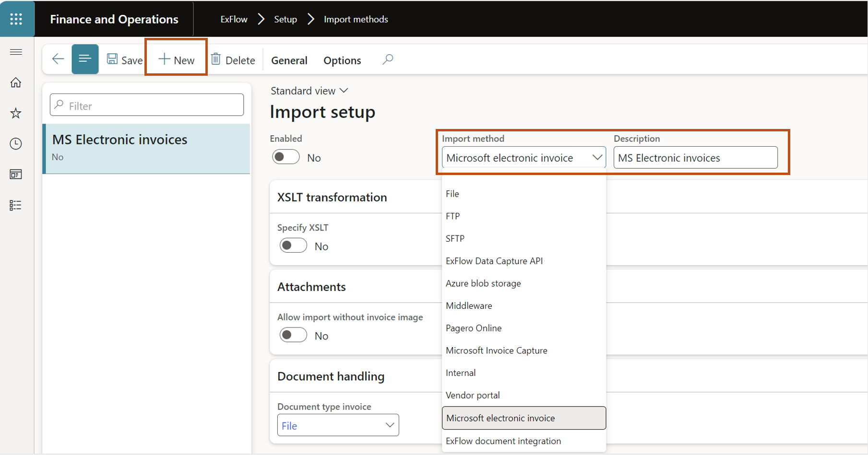
Task: Go to Home from the sidebar
Action: (16, 82)
